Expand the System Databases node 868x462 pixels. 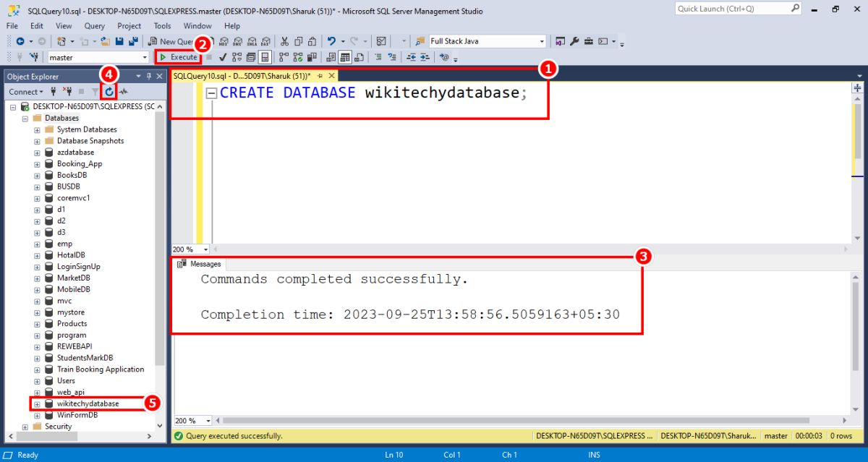coord(38,129)
